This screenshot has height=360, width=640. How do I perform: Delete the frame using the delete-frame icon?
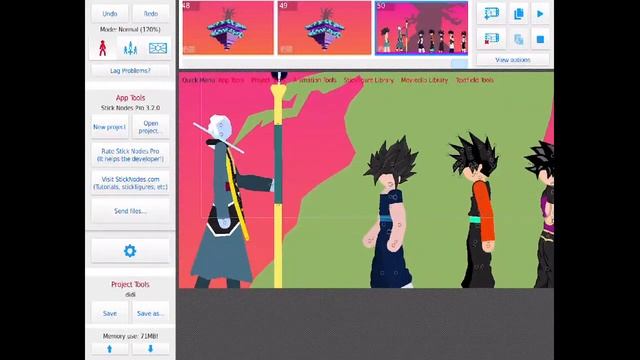coord(491,39)
